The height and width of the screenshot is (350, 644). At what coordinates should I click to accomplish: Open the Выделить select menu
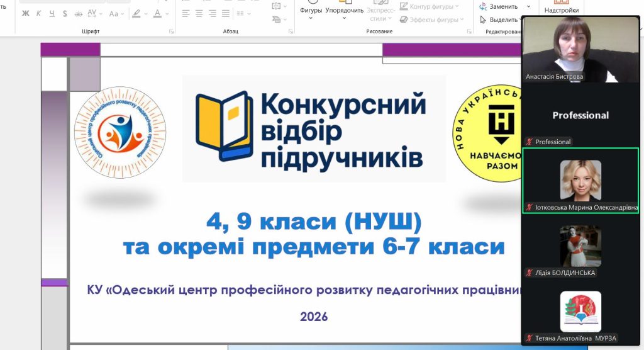(x=500, y=20)
